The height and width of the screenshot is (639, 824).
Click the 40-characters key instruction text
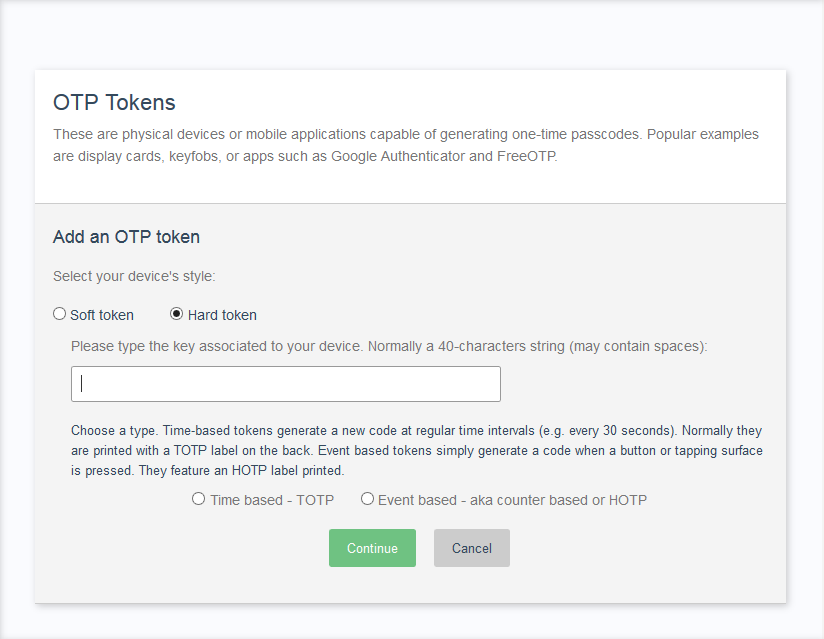click(x=389, y=346)
